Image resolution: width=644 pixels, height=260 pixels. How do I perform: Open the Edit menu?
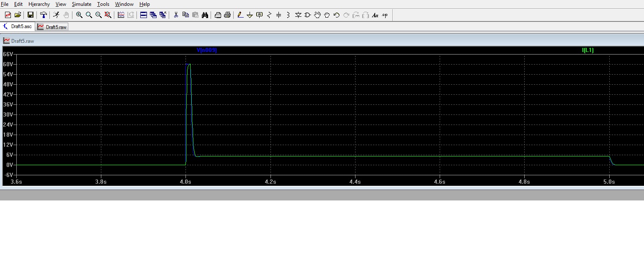pyautogui.click(x=18, y=4)
